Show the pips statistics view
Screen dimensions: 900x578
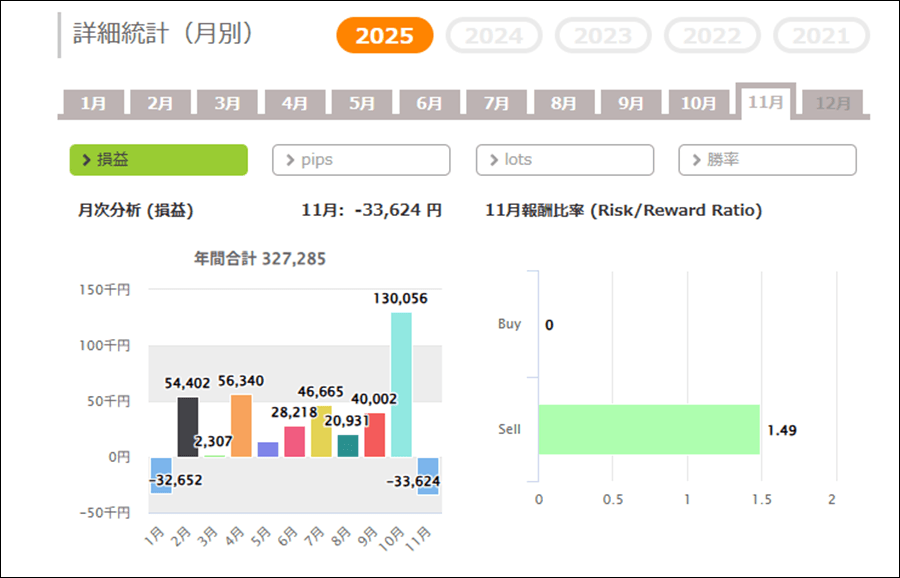coord(361,160)
